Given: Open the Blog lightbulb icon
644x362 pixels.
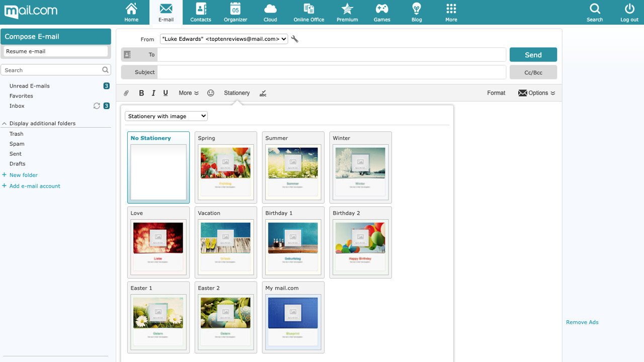Looking at the screenshot, I should click(417, 12).
